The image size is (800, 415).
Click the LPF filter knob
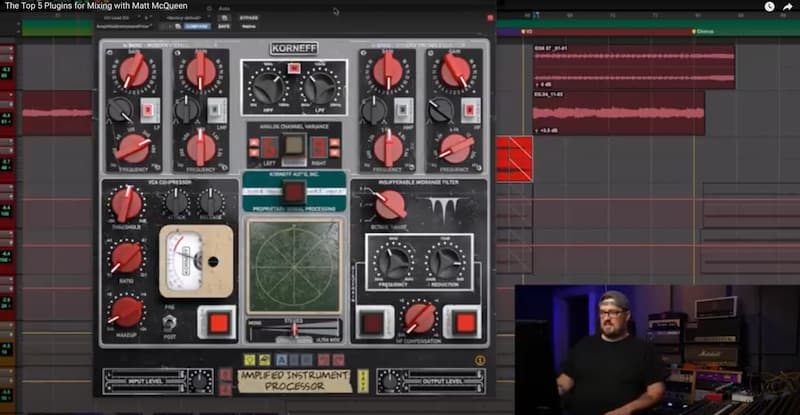pyautogui.click(x=320, y=89)
